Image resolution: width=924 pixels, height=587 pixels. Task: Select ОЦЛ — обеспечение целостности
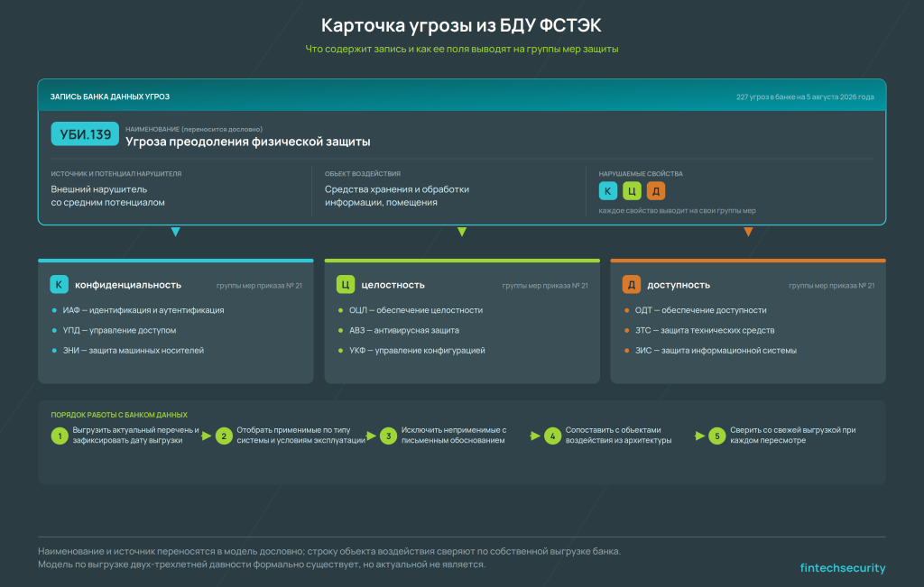tap(416, 310)
